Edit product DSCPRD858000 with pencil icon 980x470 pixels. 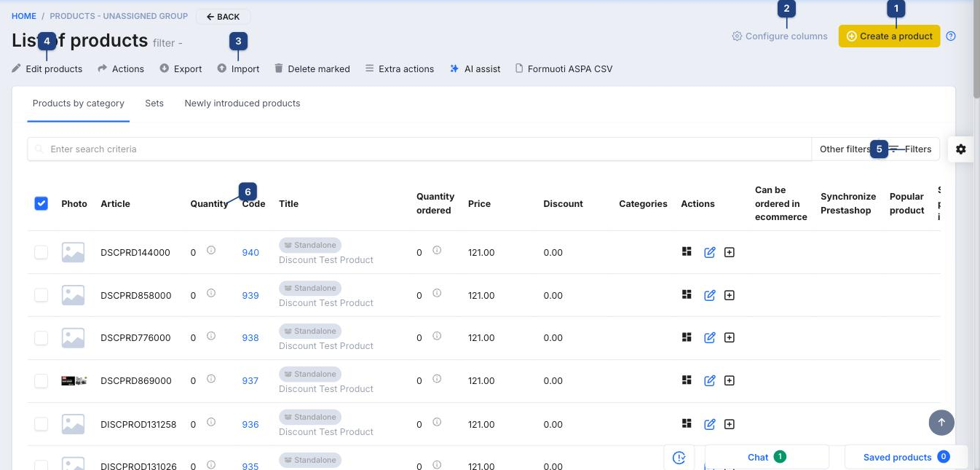pyautogui.click(x=710, y=295)
